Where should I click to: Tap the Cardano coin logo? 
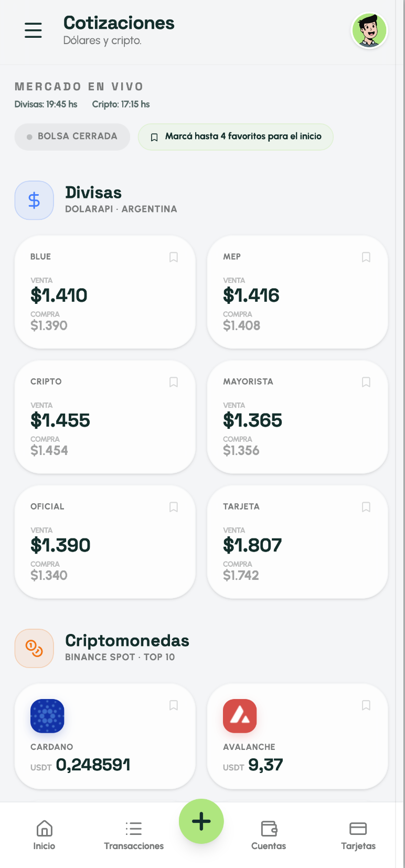tap(47, 716)
